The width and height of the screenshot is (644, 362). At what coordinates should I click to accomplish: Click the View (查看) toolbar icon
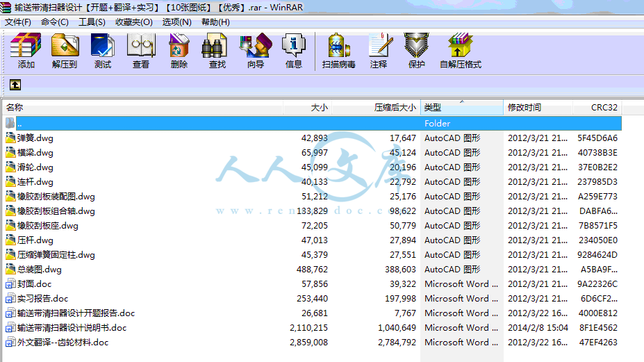click(x=141, y=45)
